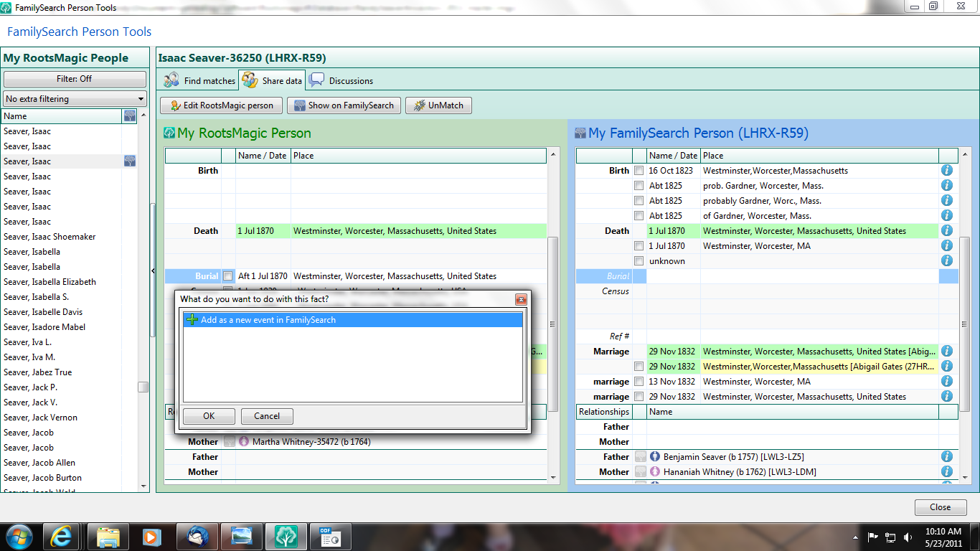
Task: Click RootsMagic Person panel scrollbar up arrow
Action: coord(552,154)
